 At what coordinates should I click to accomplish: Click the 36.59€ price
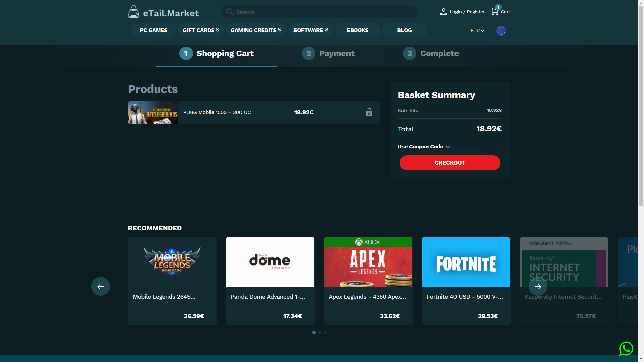coord(194,316)
